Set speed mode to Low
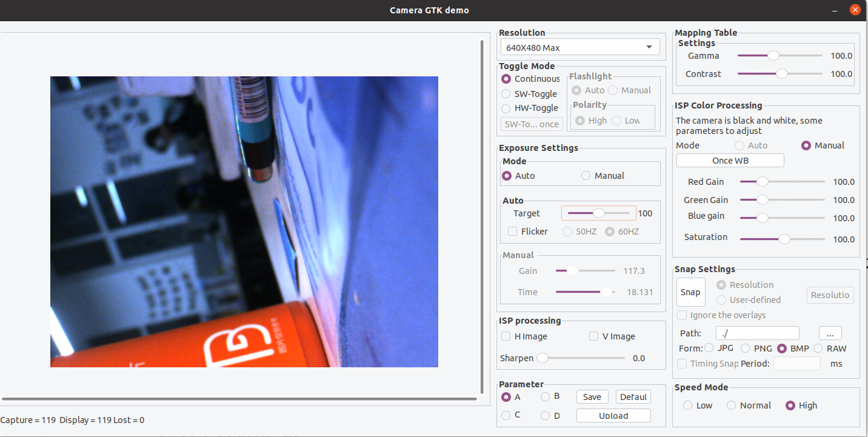The image size is (868, 437). [x=687, y=405]
